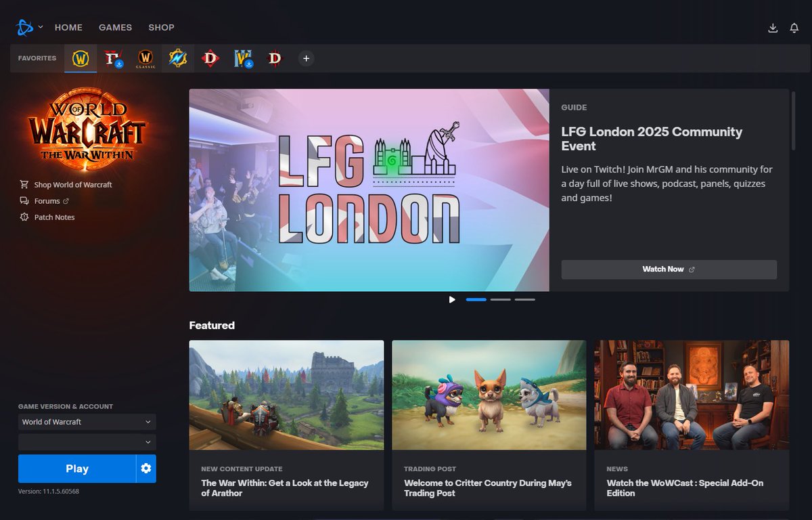The width and height of the screenshot is (812, 520).
Task: Open the Downloads manager icon
Action: pos(772,27)
